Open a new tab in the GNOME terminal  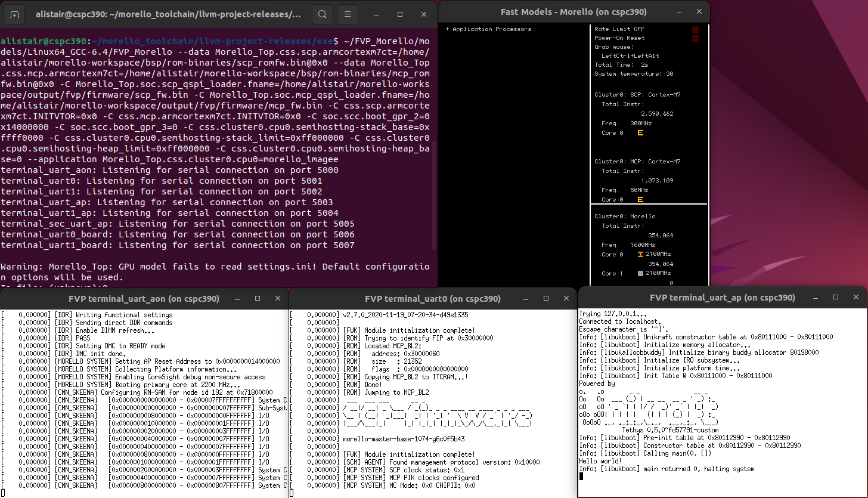coord(15,14)
